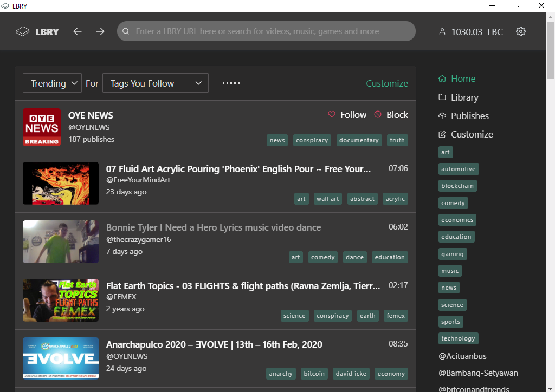Click the search bar input field
Viewport: 555px width, 392px height.
pos(266,31)
